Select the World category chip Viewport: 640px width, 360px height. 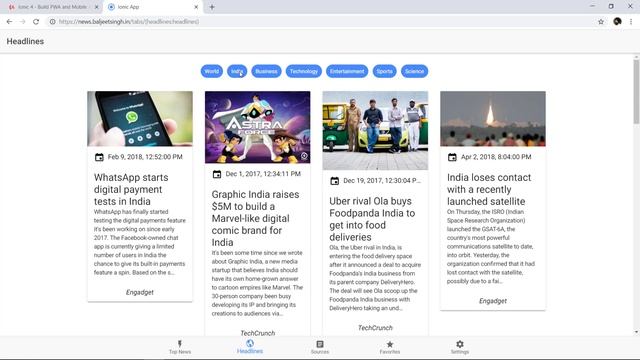[x=211, y=71]
